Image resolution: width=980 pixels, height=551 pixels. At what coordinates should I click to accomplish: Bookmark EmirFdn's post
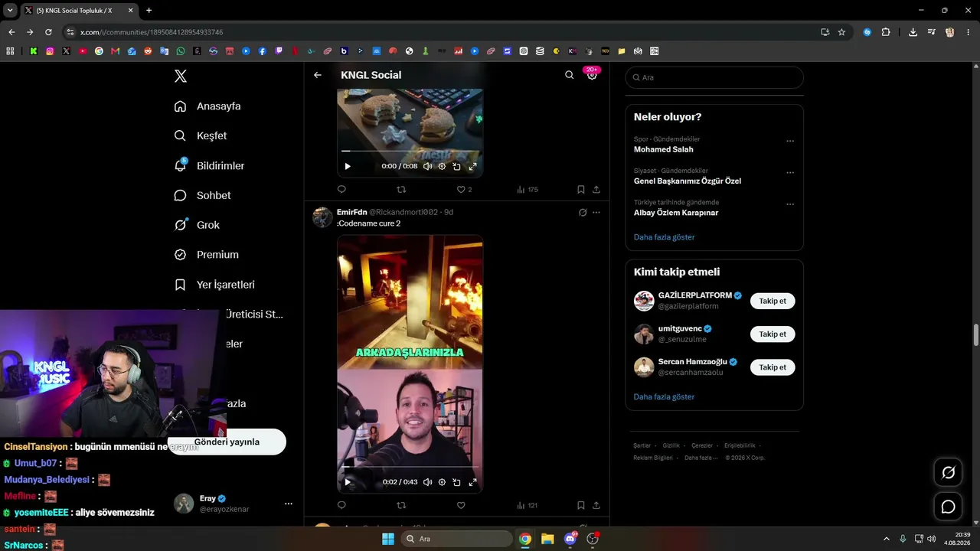[581, 505]
